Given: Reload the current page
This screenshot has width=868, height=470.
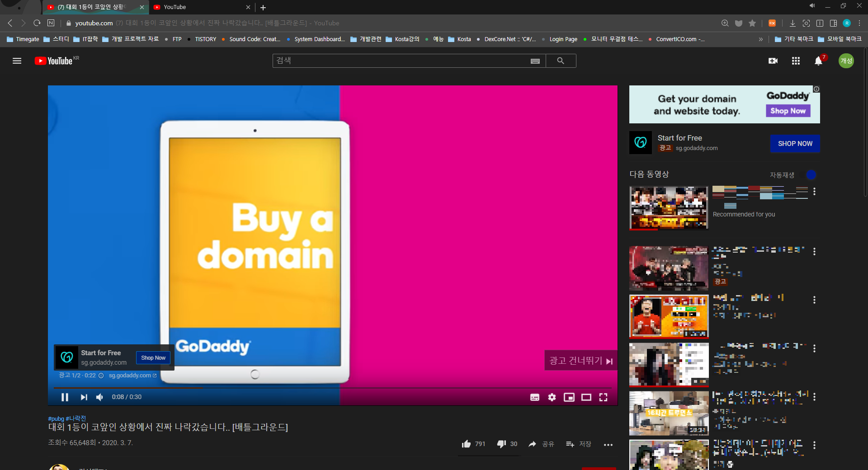Looking at the screenshot, I should [x=37, y=23].
